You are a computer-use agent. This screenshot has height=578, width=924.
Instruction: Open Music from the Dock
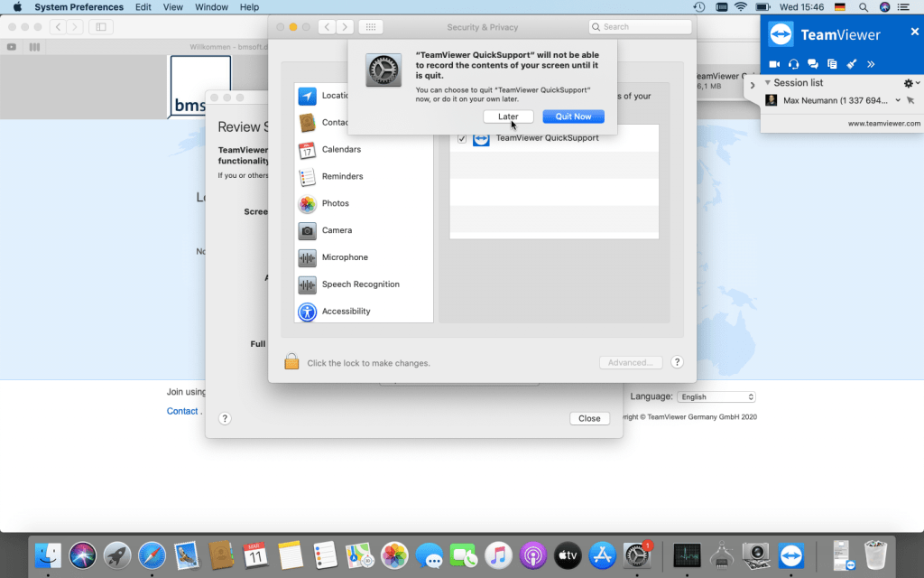tap(498, 555)
